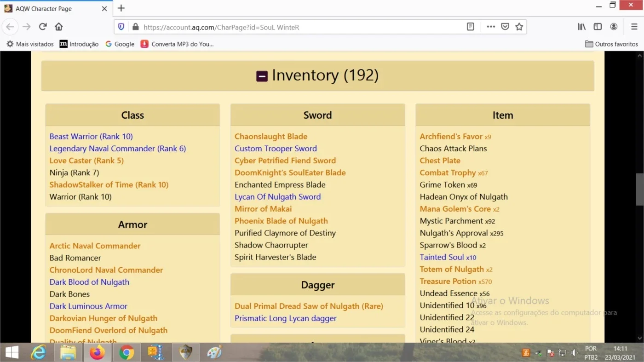Open Windows Start menu

click(x=12, y=353)
